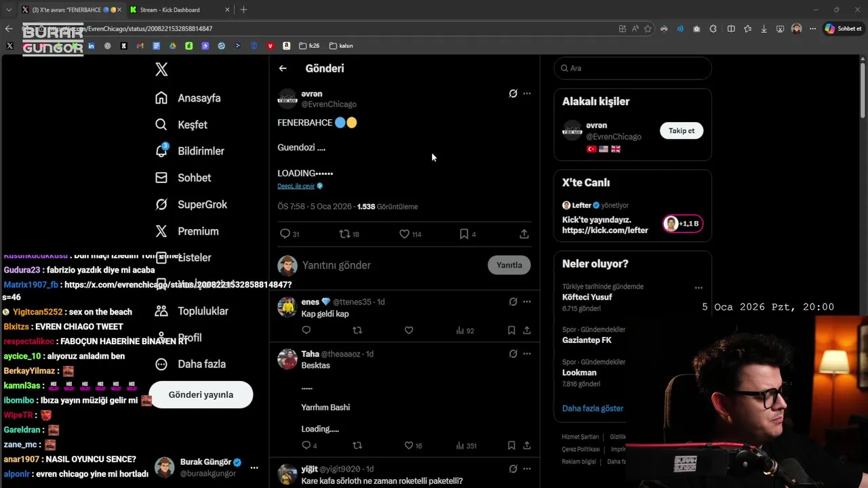Image resolution: width=868 pixels, height=488 pixels.
Task: Click Grok icon on yiğit's reply
Action: point(513,469)
